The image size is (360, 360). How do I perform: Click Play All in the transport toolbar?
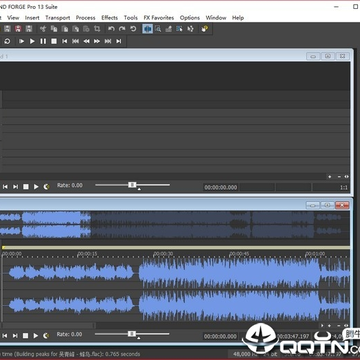click(21, 41)
